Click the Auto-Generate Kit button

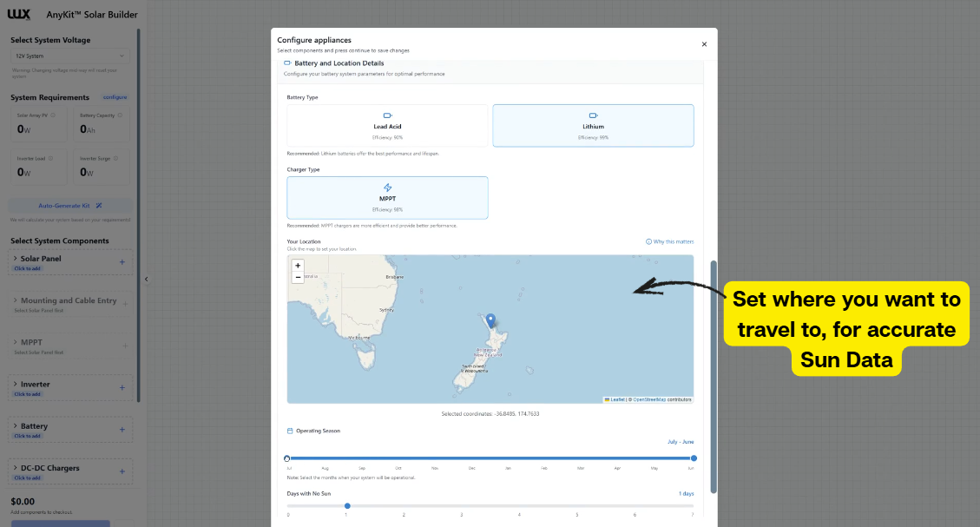click(70, 206)
